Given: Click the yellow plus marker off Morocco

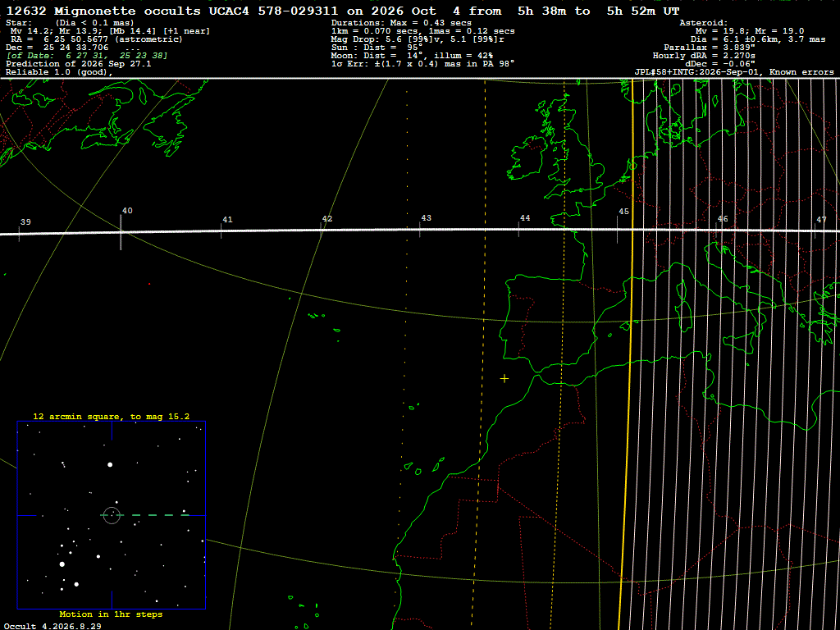Looking at the screenshot, I should click(x=504, y=379).
